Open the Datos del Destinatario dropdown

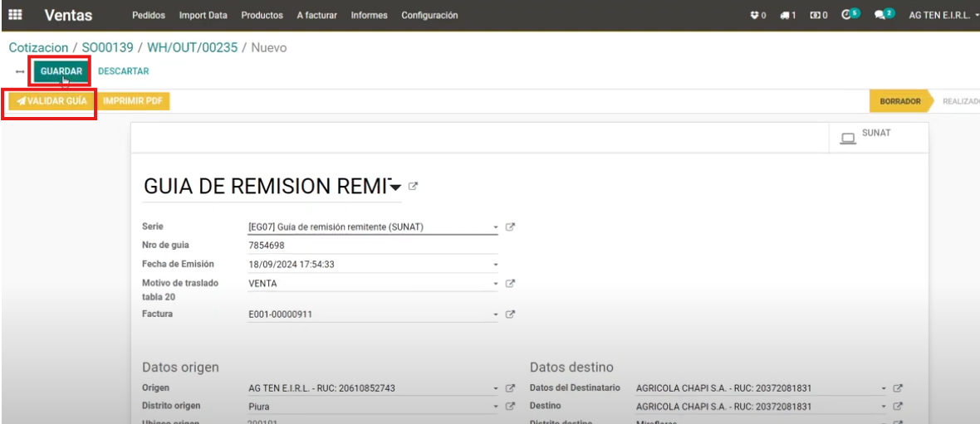pos(884,388)
